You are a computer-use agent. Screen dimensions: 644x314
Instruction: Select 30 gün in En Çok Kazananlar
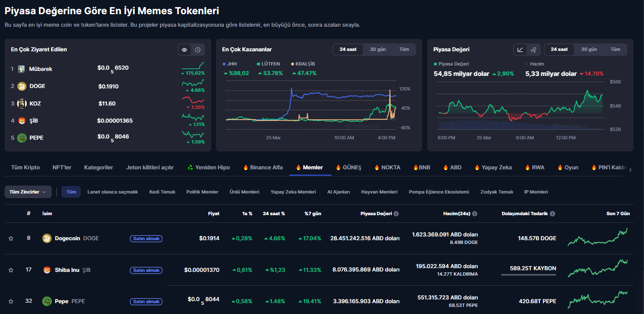pyautogui.click(x=378, y=49)
